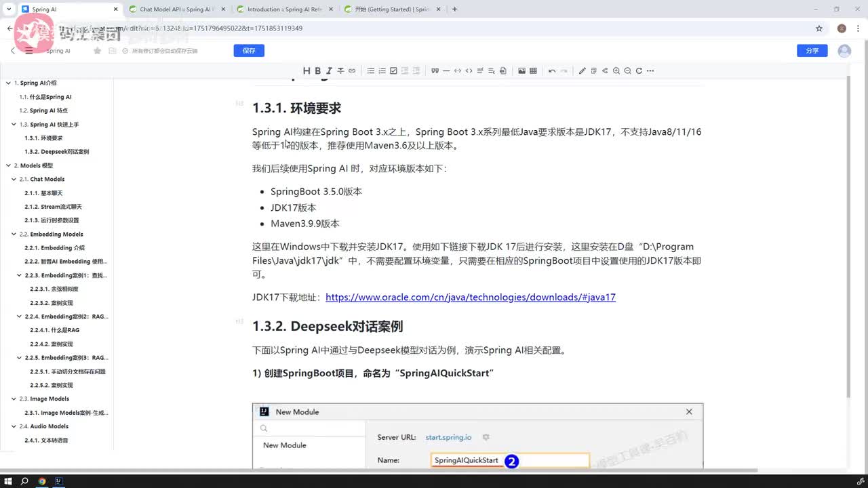Click the 分享 share button
Screen dimensions: 868x488
click(x=812, y=51)
